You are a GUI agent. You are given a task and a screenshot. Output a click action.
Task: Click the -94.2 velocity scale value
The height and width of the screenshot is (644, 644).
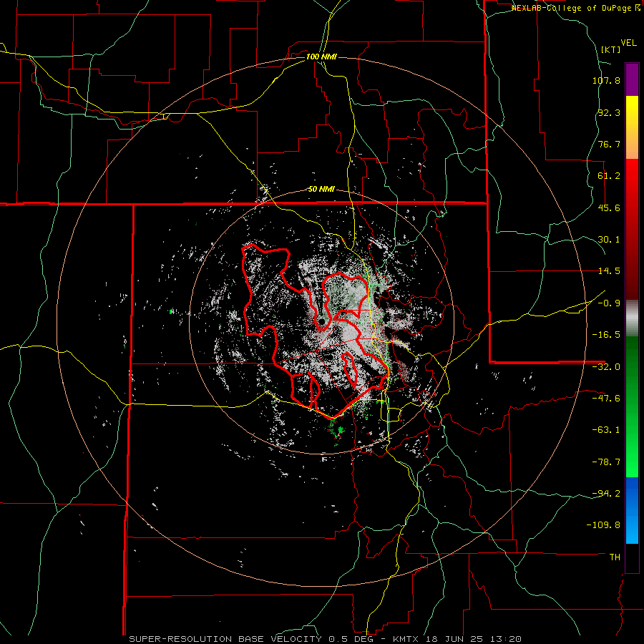click(606, 493)
